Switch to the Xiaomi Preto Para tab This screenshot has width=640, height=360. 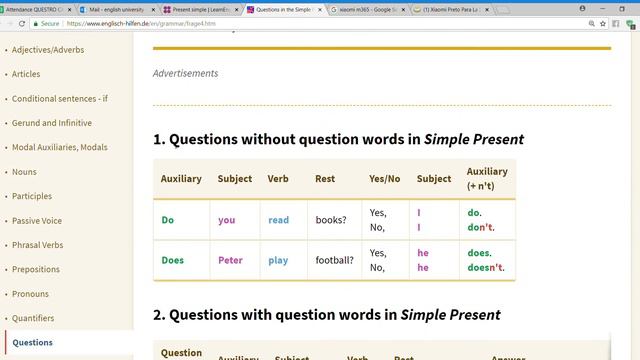pyautogui.click(x=450, y=9)
